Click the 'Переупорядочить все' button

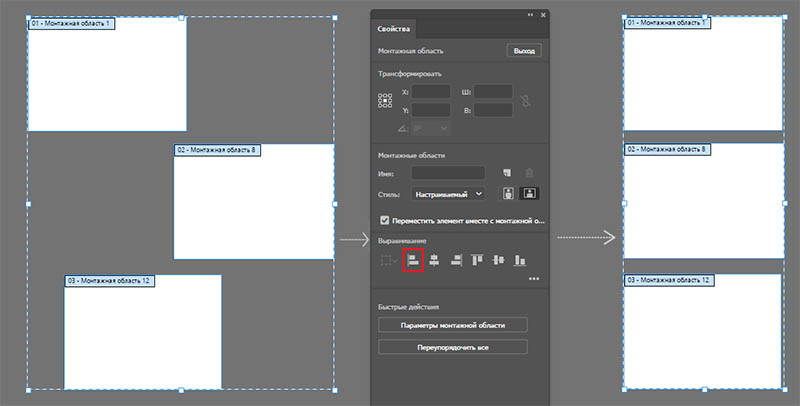pos(452,346)
